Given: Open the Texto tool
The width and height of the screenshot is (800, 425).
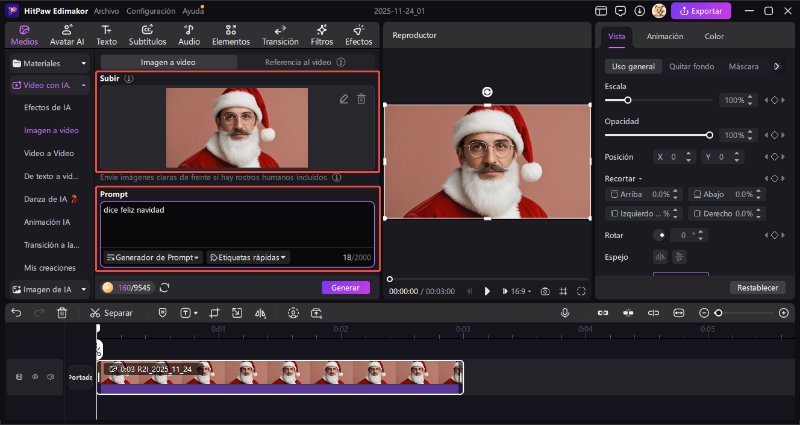Looking at the screenshot, I should 106,35.
